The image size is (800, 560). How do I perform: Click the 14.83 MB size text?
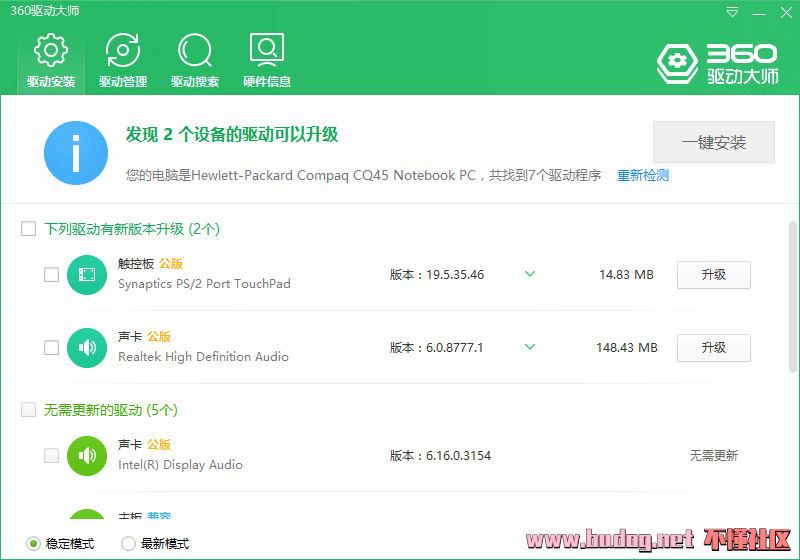(626, 275)
